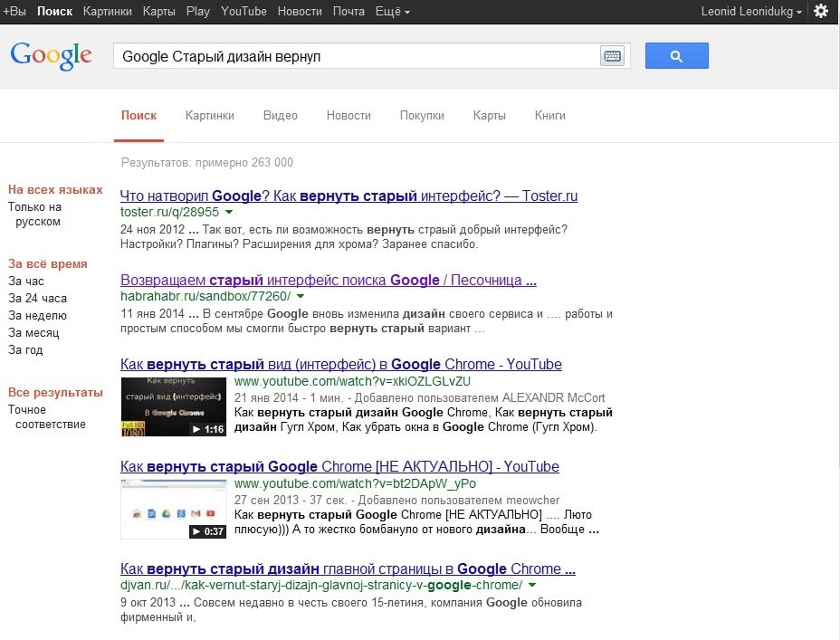
Task: Select +Вы in the top bar
Action: [14, 11]
